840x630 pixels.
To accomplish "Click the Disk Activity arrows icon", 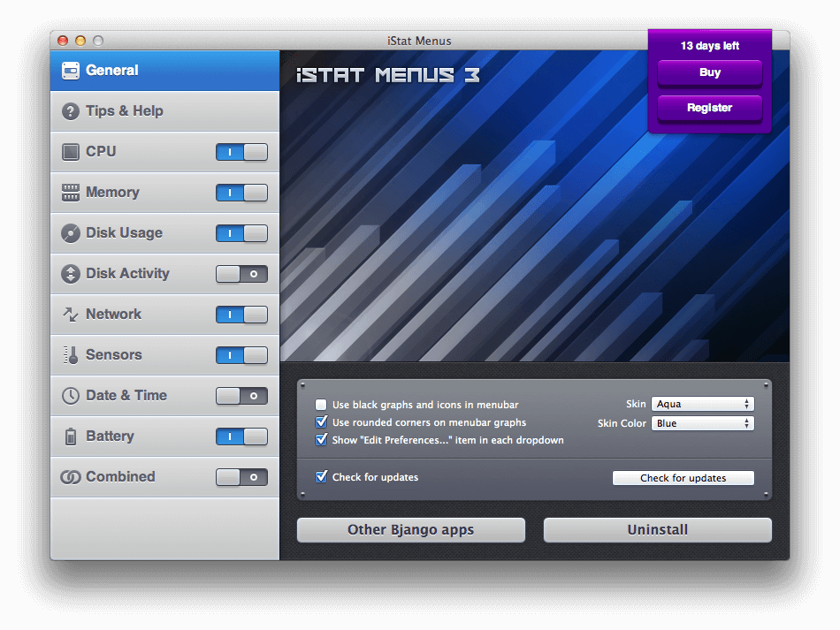I will [x=70, y=274].
